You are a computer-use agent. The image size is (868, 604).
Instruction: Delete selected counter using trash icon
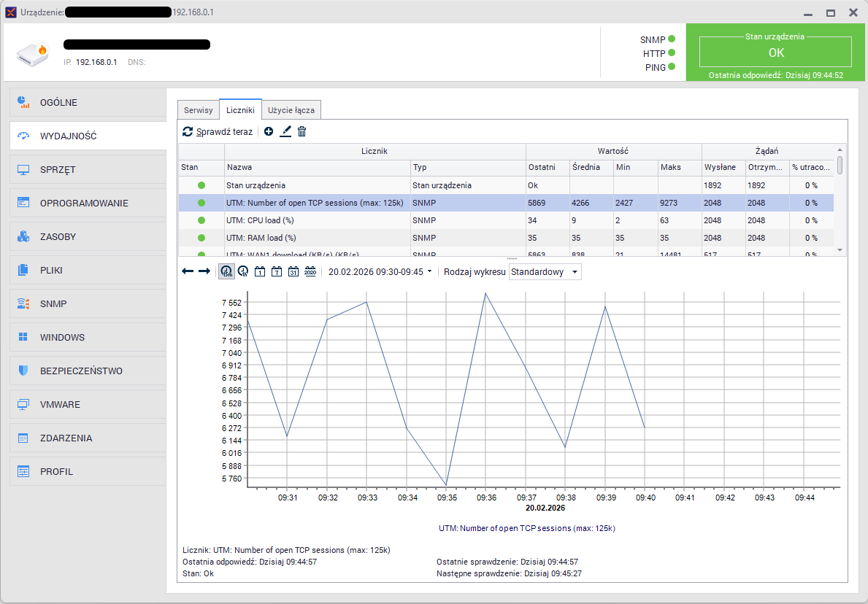pyautogui.click(x=302, y=131)
